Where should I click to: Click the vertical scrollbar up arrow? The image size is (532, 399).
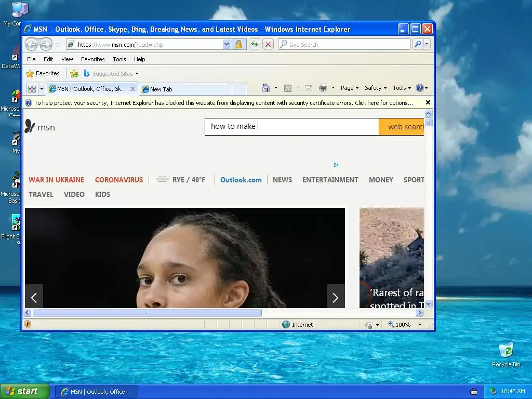point(428,113)
